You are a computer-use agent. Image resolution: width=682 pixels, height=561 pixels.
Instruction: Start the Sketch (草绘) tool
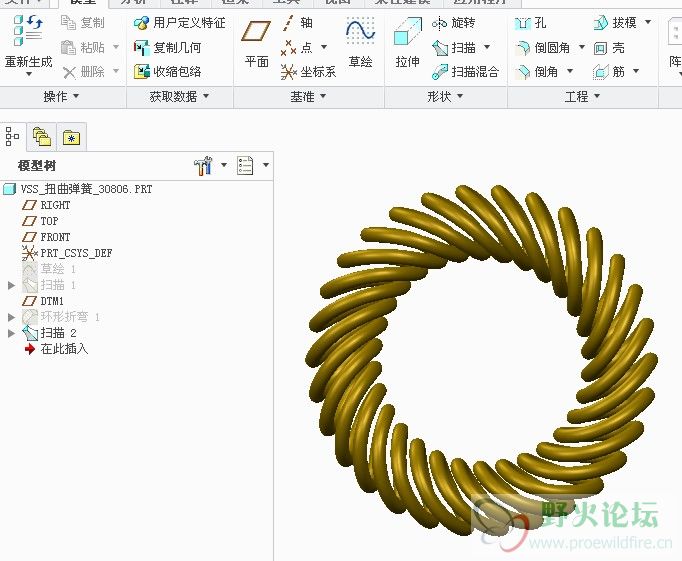click(360, 43)
